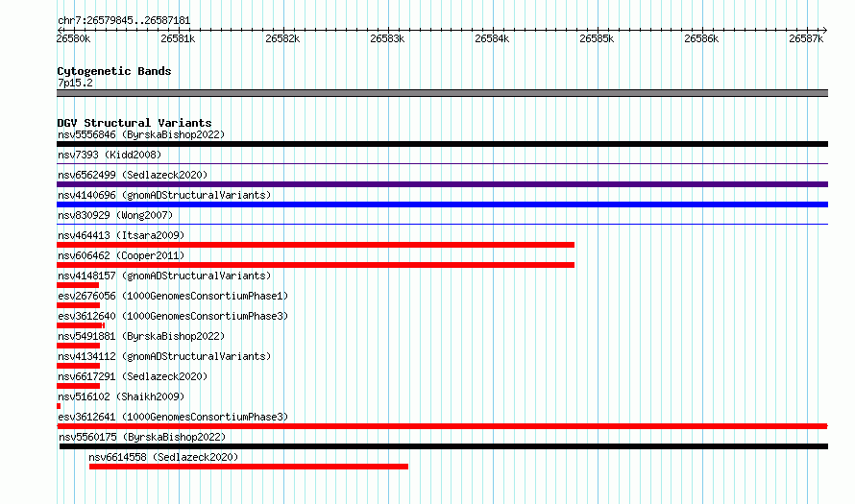Click the short red nsv5491881 bar
The image size is (855, 504).
(79, 346)
